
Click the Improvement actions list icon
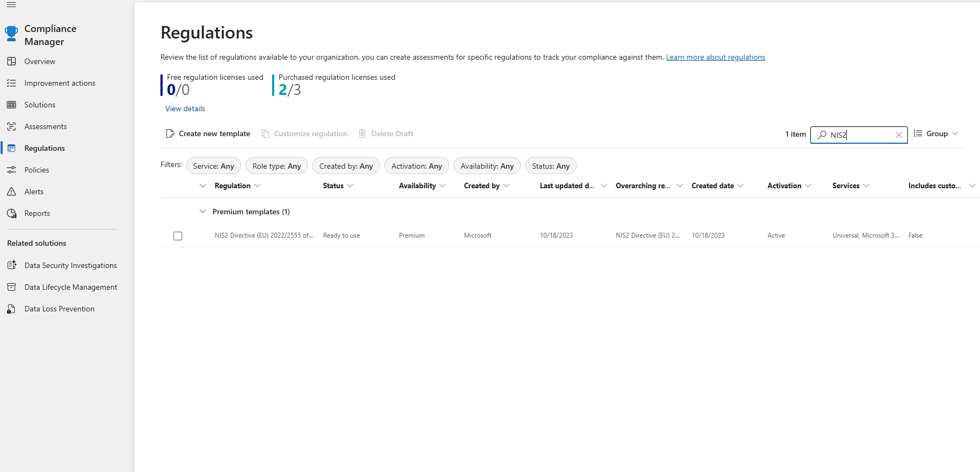pos(11,83)
